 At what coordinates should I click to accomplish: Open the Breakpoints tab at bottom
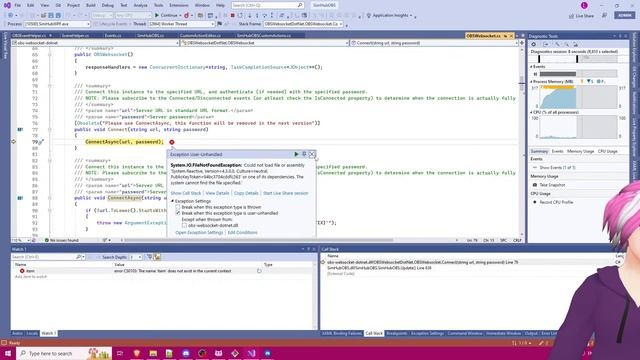tap(396, 333)
